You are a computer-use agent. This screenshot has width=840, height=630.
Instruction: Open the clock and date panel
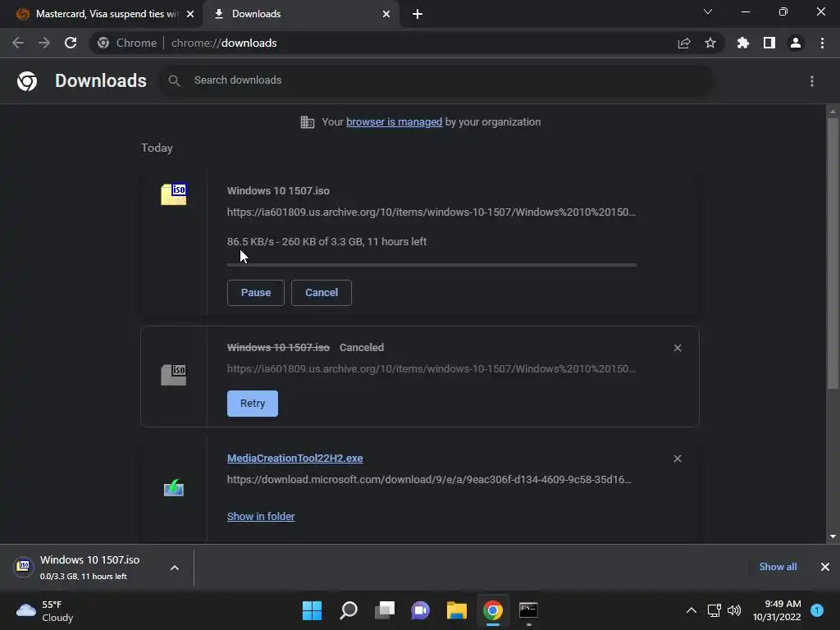tap(777, 610)
